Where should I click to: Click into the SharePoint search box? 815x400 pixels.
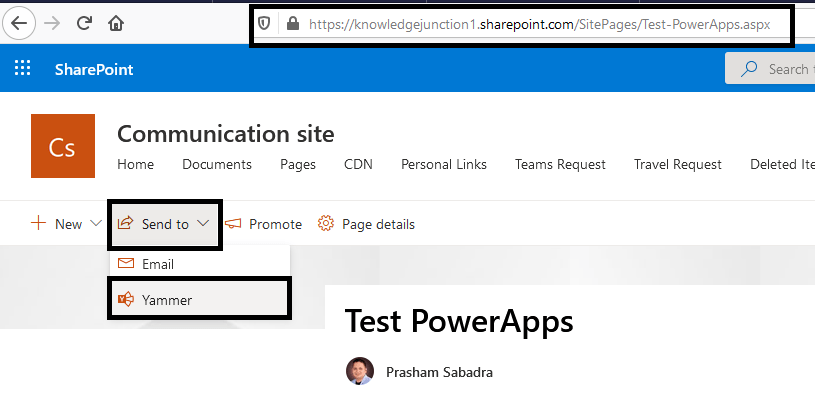click(x=770, y=69)
